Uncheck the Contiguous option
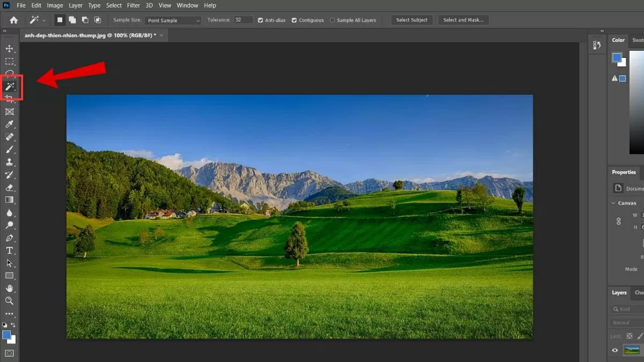644x362 pixels. click(294, 20)
